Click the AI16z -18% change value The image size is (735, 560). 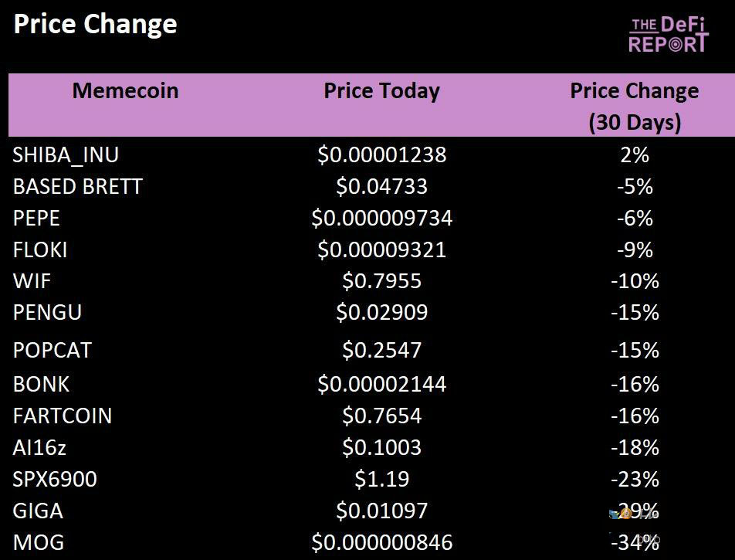[635, 448]
